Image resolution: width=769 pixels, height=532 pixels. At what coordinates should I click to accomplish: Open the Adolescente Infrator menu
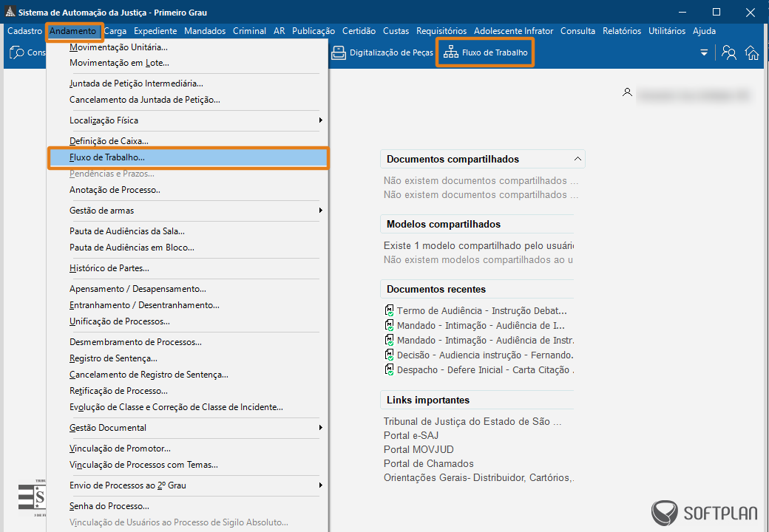(x=513, y=31)
